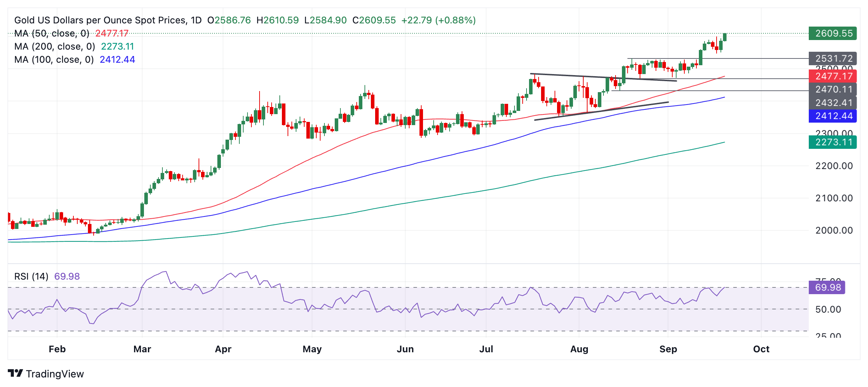The width and height of the screenshot is (868, 387).
Task: Click the TradingView brand text link
Action: (x=55, y=374)
